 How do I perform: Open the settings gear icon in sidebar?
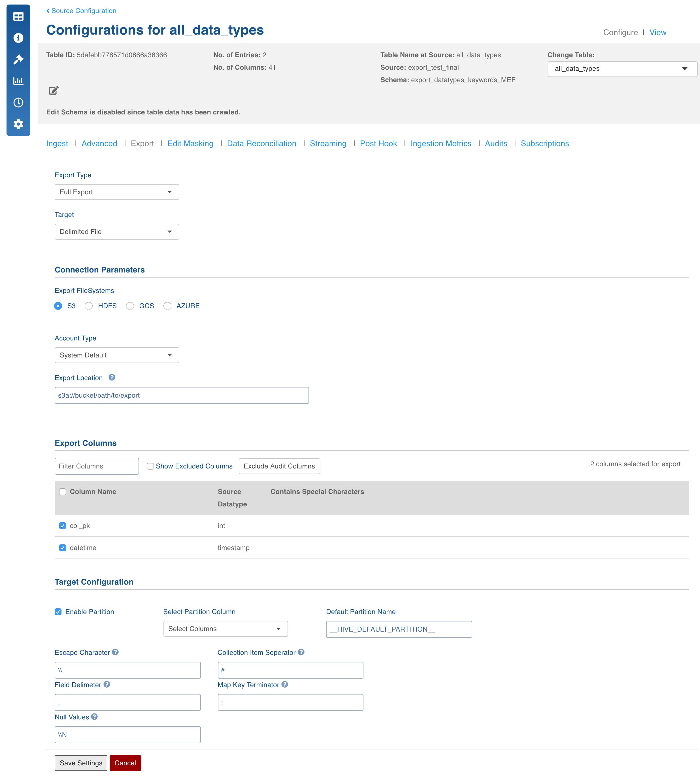pyautogui.click(x=18, y=124)
